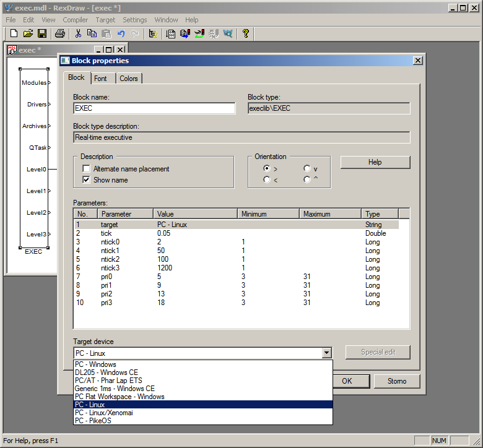The image size is (483, 448).
Task: Create a new file with New icon
Action: (x=14, y=33)
